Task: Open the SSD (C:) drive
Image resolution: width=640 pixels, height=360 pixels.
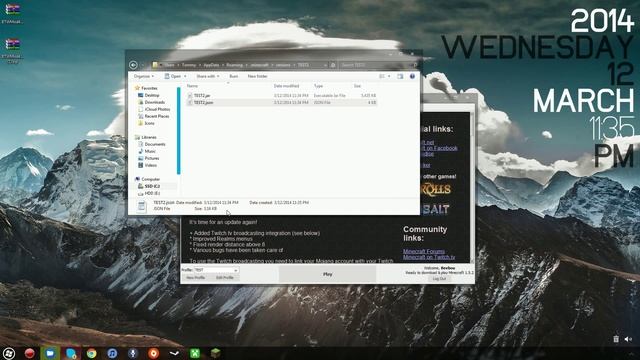Action: pos(152,186)
